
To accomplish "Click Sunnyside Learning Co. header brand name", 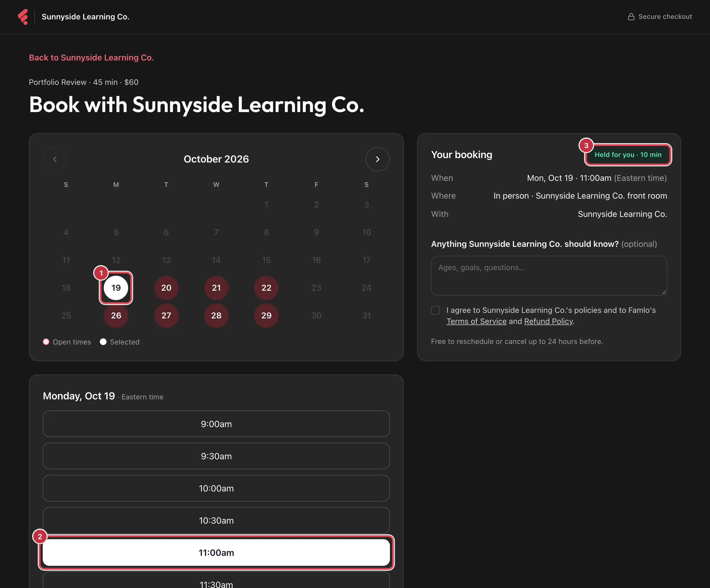I will [x=85, y=17].
